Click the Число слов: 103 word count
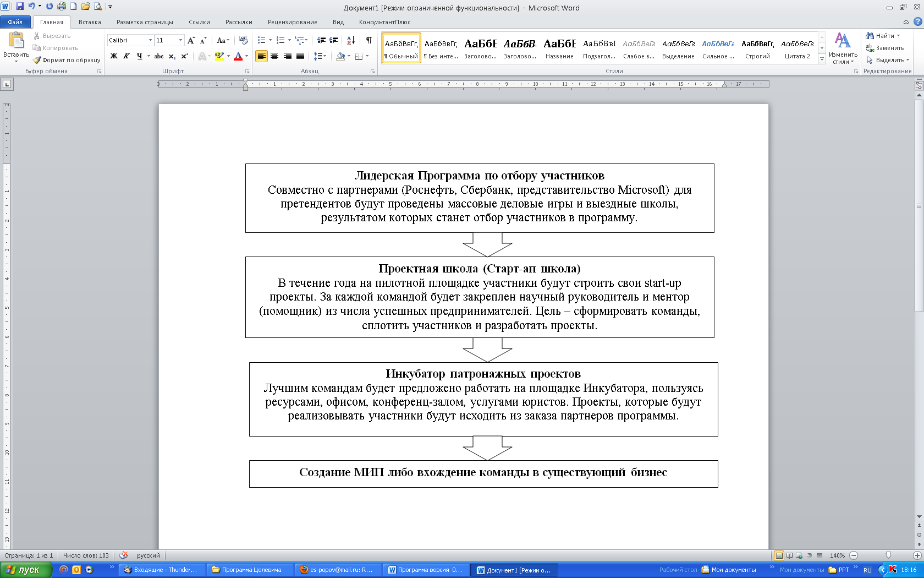Viewport: 924px width, 578px height. (86, 555)
